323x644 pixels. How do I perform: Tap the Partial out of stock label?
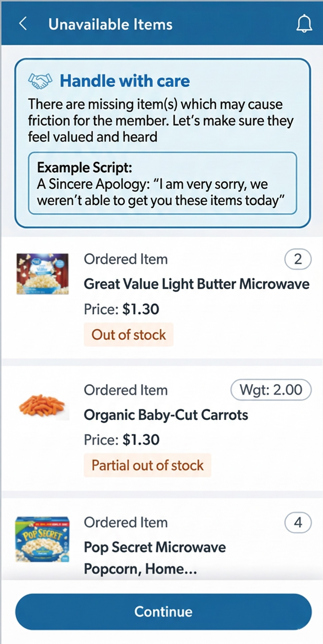[148, 465]
